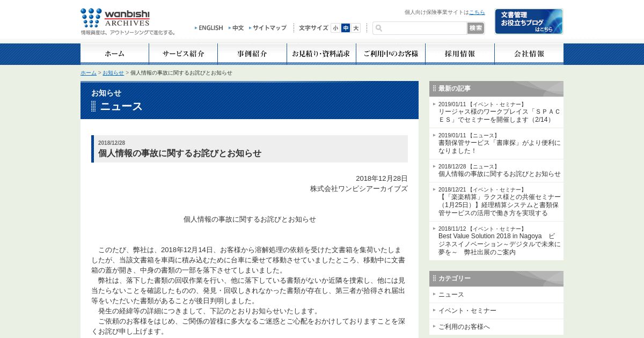
Task: Click the カテゴリー sidebar heading
Action: pos(455,278)
